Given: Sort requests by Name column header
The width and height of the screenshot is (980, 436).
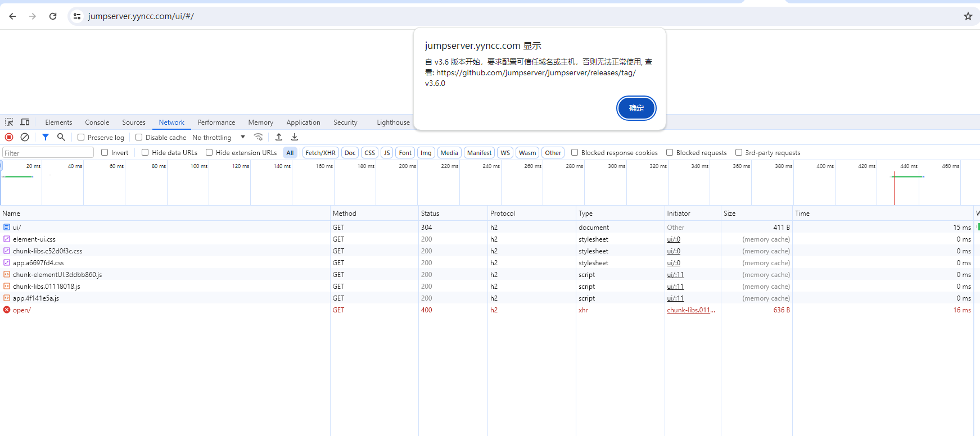Looking at the screenshot, I should click(165, 213).
